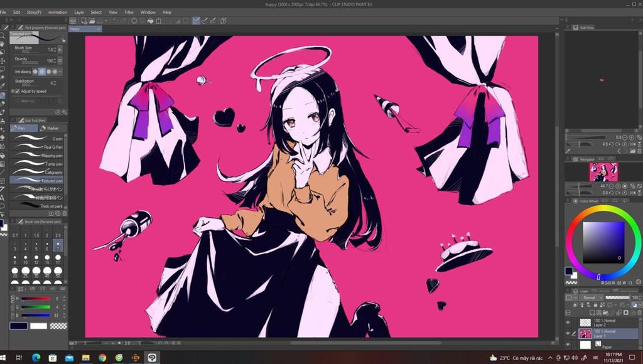Open the Animation menu
Image resolution: width=643 pixels, height=364 pixels.
(x=57, y=11)
